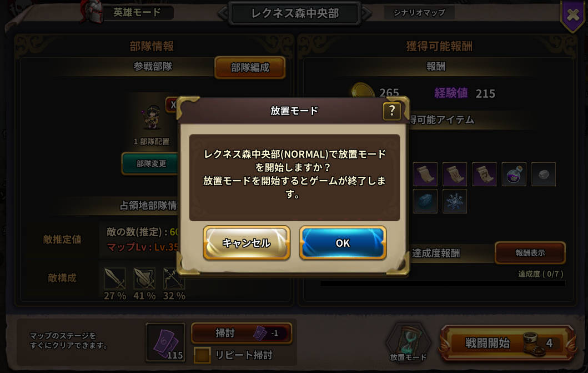Confirm idle mode with the OK button
Image resolution: width=588 pixels, height=373 pixels.
point(343,243)
